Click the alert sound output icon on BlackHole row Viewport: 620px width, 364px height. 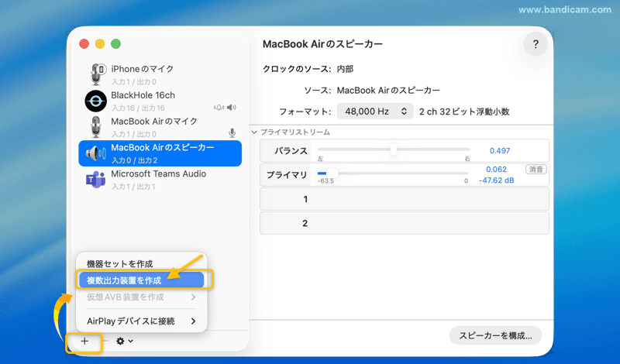tap(219, 108)
